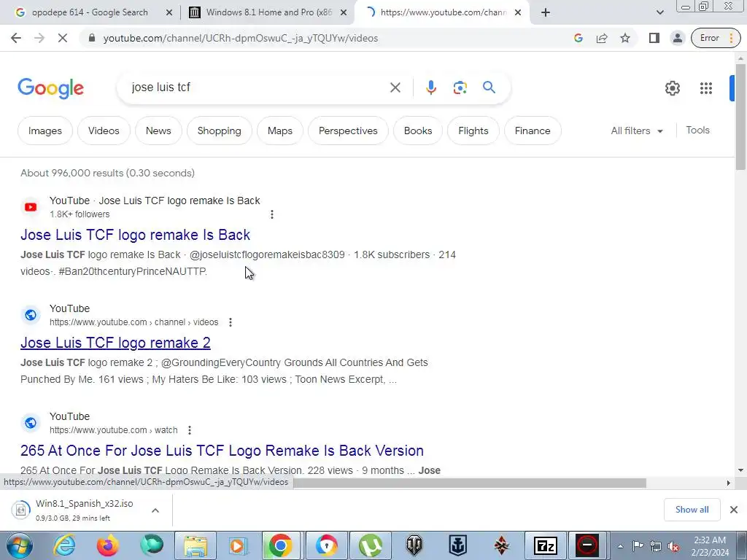The image size is (747, 560).
Task: Clear the search query text
Action: point(395,87)
